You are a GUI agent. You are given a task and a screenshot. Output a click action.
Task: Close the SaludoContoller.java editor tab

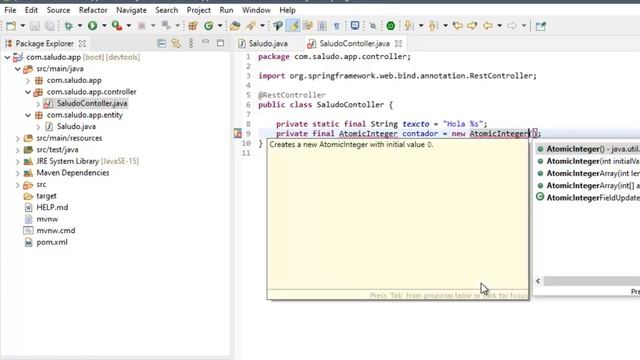[x=399, y=43]
